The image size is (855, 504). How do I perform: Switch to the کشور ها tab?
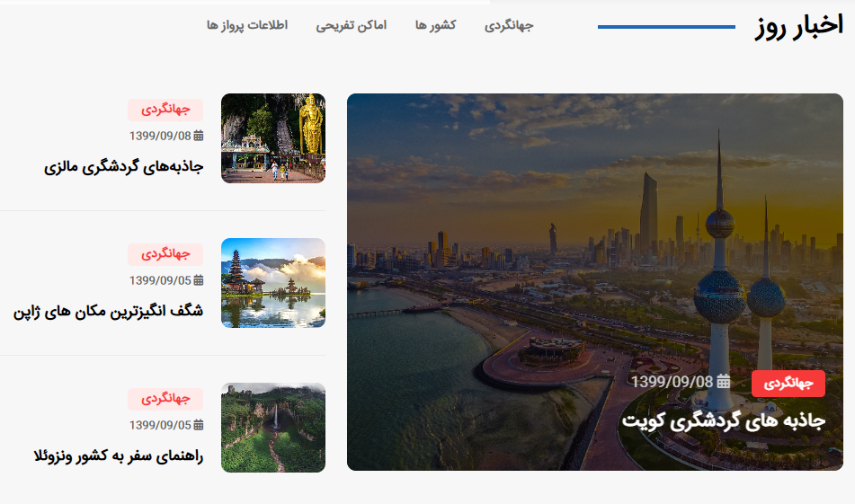[x=435, y=25]
